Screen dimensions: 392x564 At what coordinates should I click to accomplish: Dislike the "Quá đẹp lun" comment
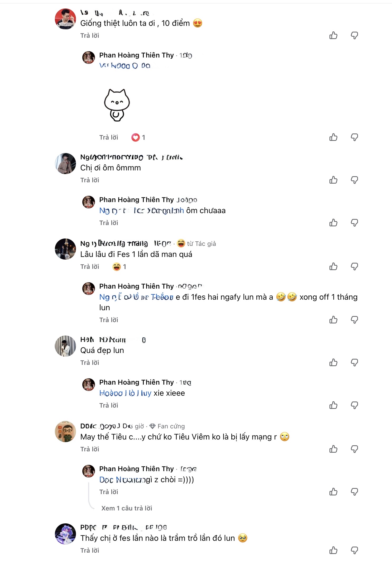(x=354, y=362)
